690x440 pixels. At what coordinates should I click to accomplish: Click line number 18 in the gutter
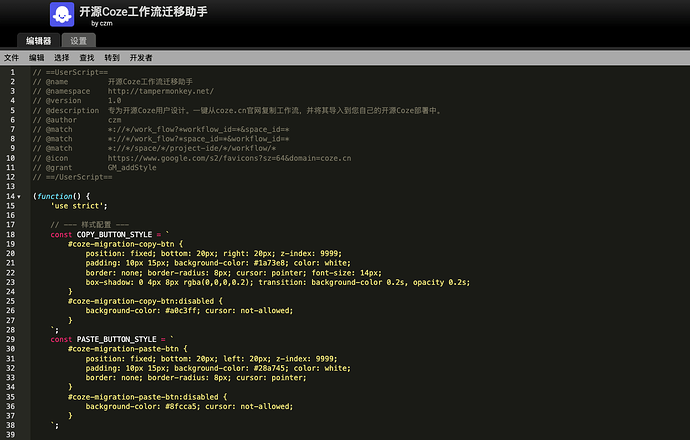click(11, 235)
